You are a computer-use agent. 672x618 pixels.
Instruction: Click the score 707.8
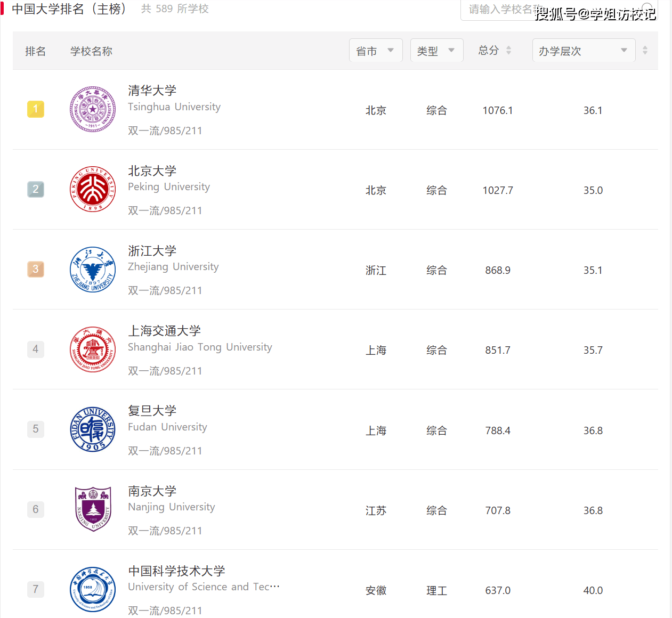click(x=498, y=510)
